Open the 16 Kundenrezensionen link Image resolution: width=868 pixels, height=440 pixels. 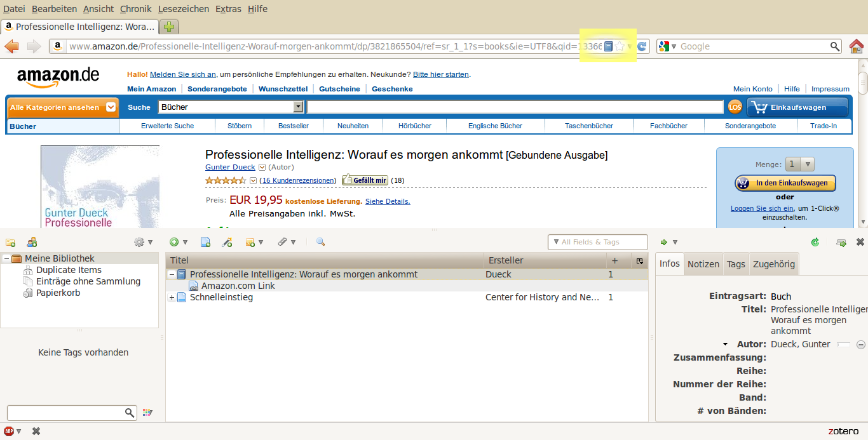click(x=298, y=180)
